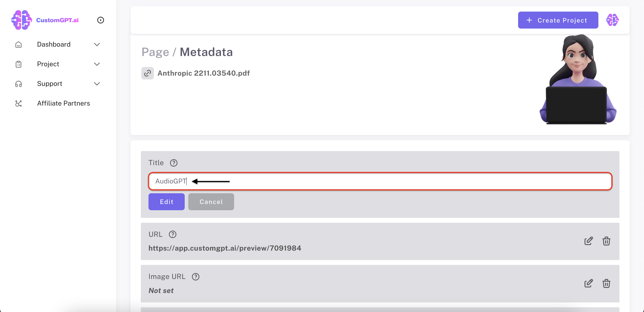Edit Image URL with pencil icon
Screen dimensions: 644x312
pos(588,283)
